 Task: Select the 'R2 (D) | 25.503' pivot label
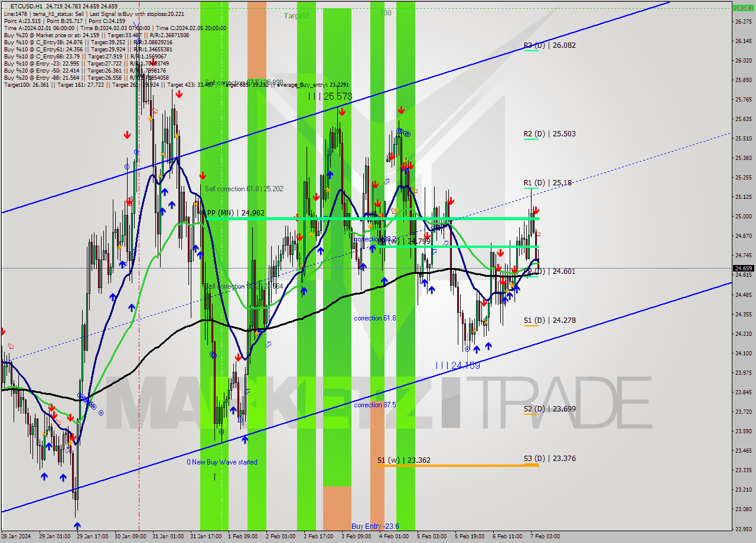[549, 133]
